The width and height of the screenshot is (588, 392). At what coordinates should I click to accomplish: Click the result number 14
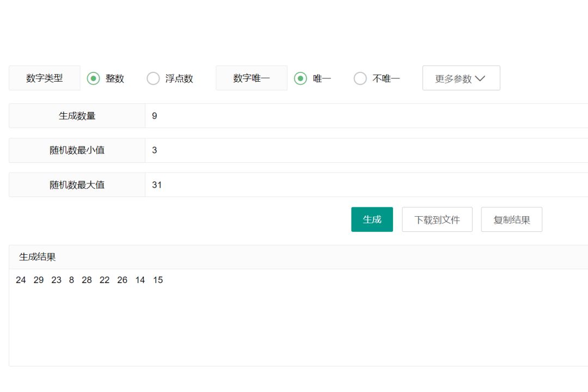140,280
